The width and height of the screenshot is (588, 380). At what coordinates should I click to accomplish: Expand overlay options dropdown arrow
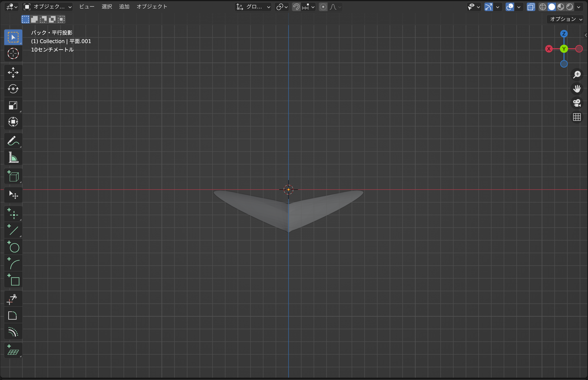[x=519, y=7]
